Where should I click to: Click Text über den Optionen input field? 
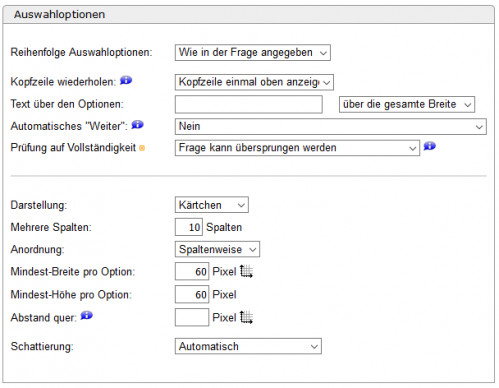249,104
